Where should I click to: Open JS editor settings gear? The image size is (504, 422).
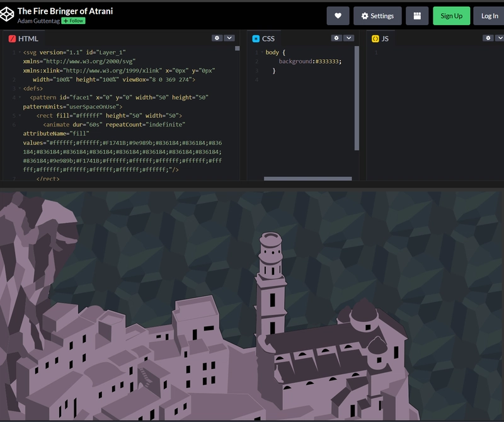pyautogui.click(x=488, y=38)
